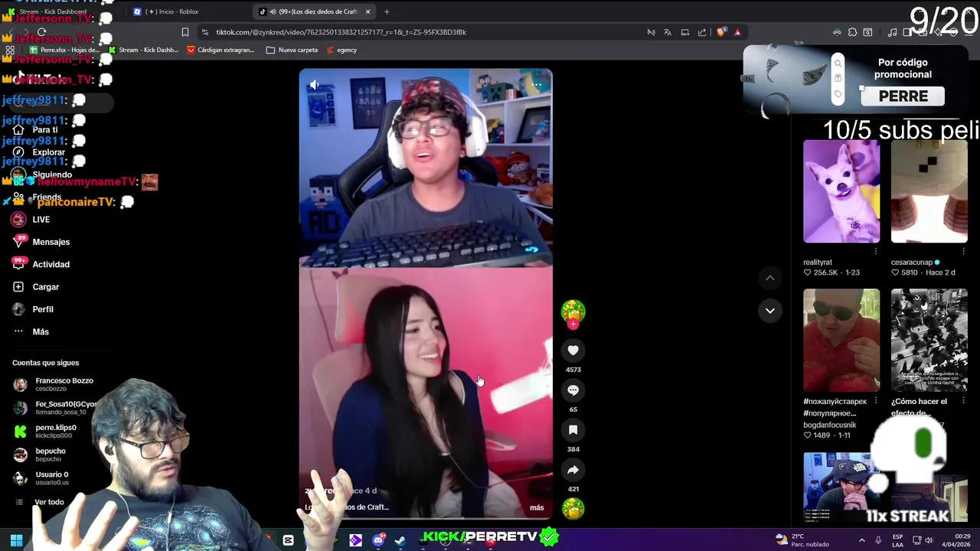Open Actividad notifications
980x551 pixels.
[51, 264]
